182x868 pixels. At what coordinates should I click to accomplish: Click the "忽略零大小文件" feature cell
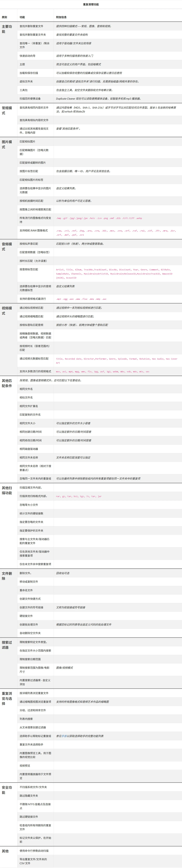click(x=35, y=505)
